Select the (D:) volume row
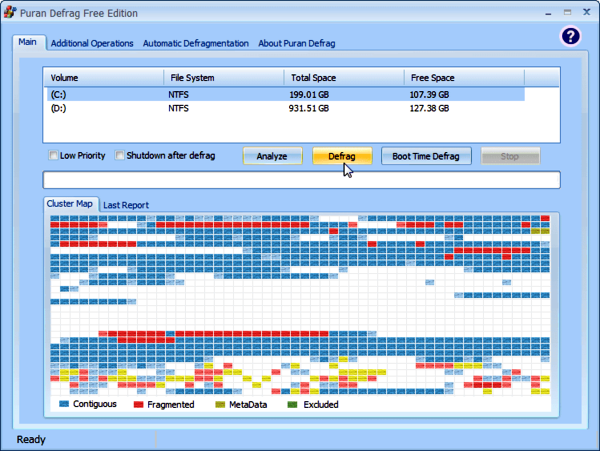Image resolution: width=600 pixels, height=451 pixels. [x=285, y=108]
